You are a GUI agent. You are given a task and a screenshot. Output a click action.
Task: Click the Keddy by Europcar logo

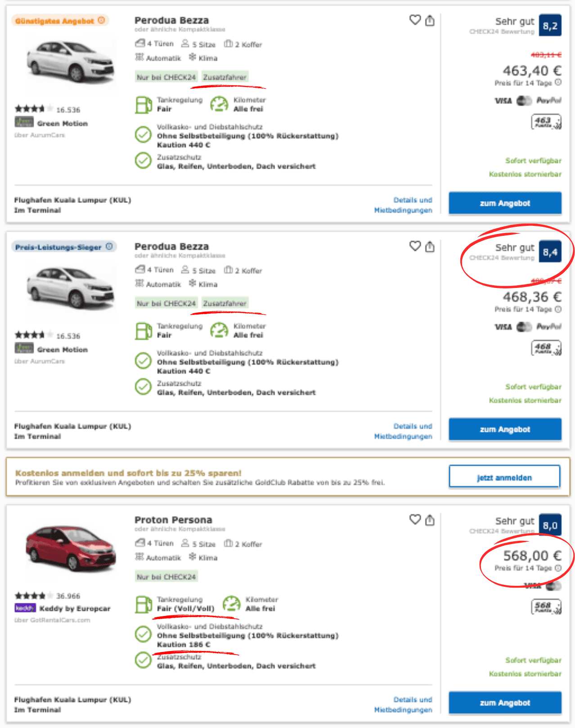point(25,608)
